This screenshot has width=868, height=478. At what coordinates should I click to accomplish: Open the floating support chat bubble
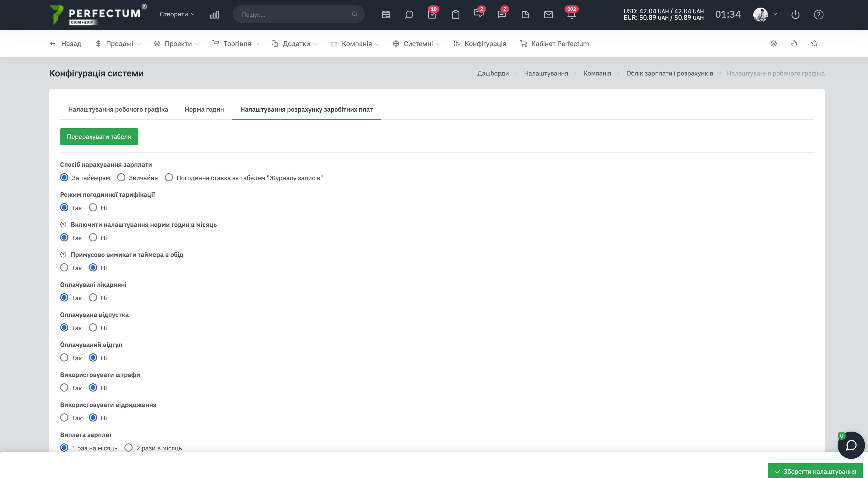pyautogui.click(x=851, y=445)
